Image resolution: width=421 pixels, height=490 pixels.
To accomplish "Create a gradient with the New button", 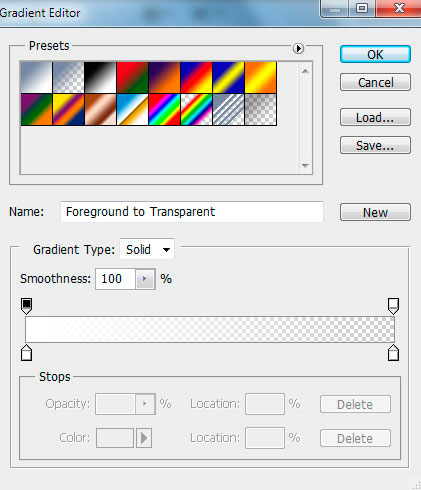I will (375, 212).
